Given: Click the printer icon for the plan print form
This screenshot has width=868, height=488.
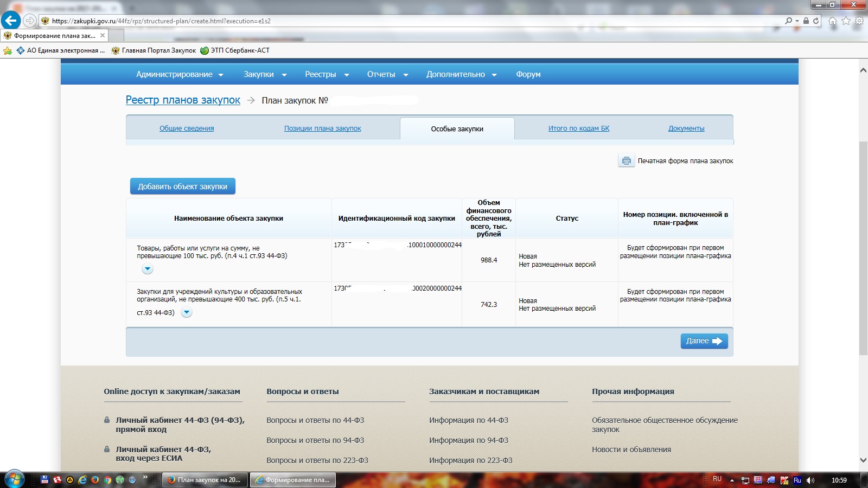Looking at the screenshot, I should (x=626, y=161).
